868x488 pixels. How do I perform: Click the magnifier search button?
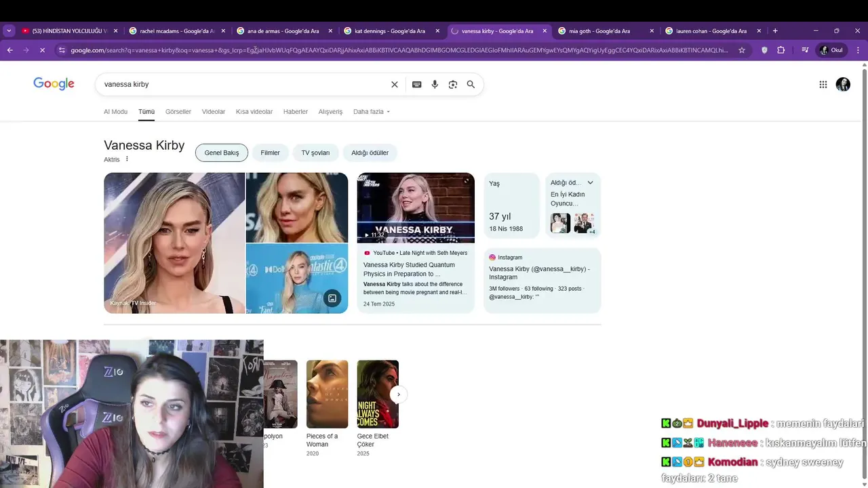471,85
